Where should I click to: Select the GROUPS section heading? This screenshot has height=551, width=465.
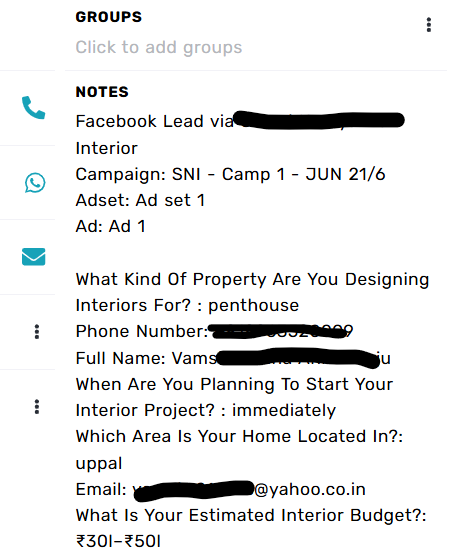pyautogui.click(x=109, y=17)
